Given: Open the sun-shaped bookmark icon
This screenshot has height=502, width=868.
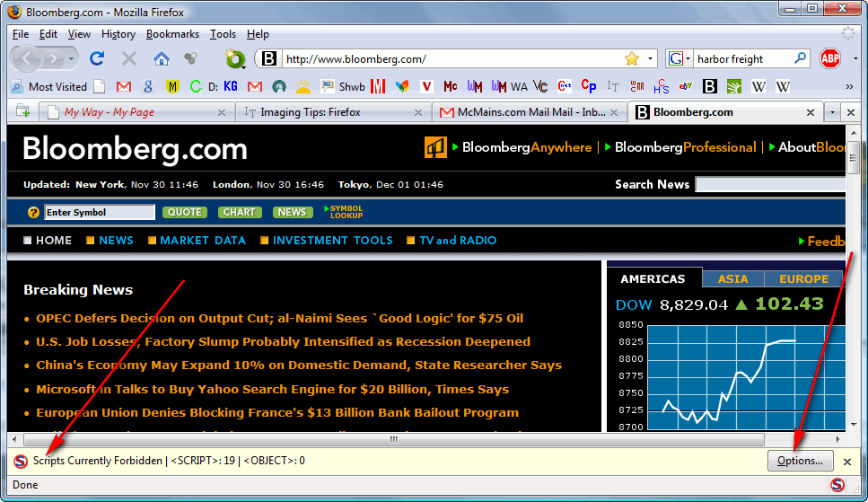Looking at the screenshot, I should (303, 86).
